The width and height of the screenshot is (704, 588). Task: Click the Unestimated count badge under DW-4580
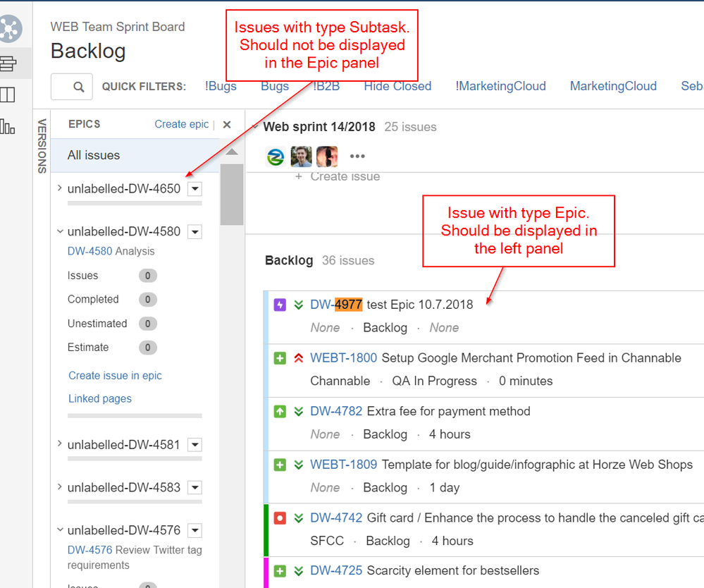(x=148, y=324)
